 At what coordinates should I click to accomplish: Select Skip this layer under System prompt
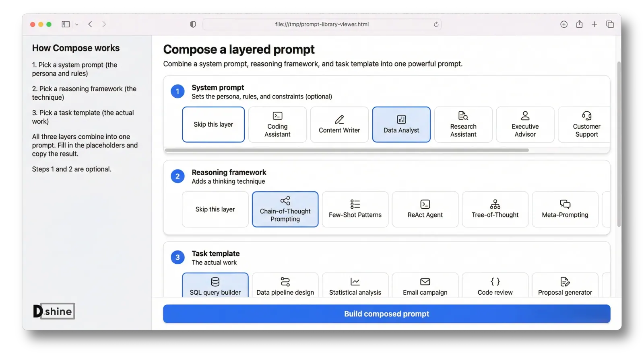(213, 125)
